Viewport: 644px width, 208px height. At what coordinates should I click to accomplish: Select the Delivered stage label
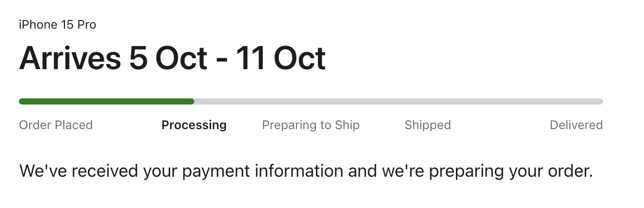[576, 125]
